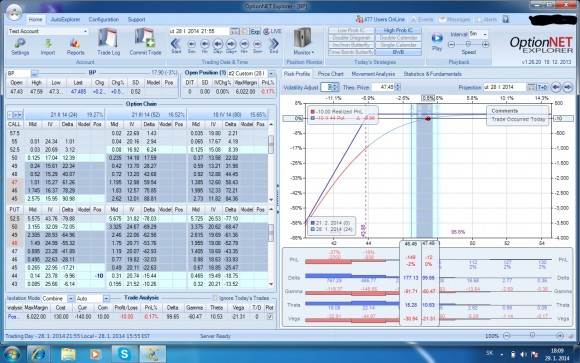Choose Time Bomb Butterfly strategy
The height and width of the screenshot is (363, 580).
(351, 53)
